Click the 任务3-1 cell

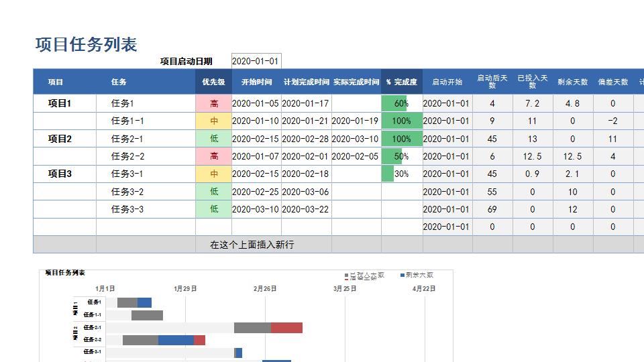146,174
